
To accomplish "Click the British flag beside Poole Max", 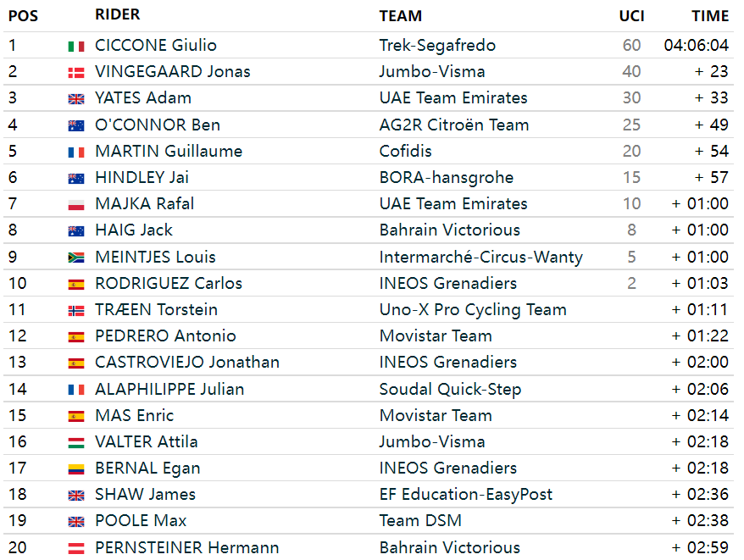I will tap(76, 522).
